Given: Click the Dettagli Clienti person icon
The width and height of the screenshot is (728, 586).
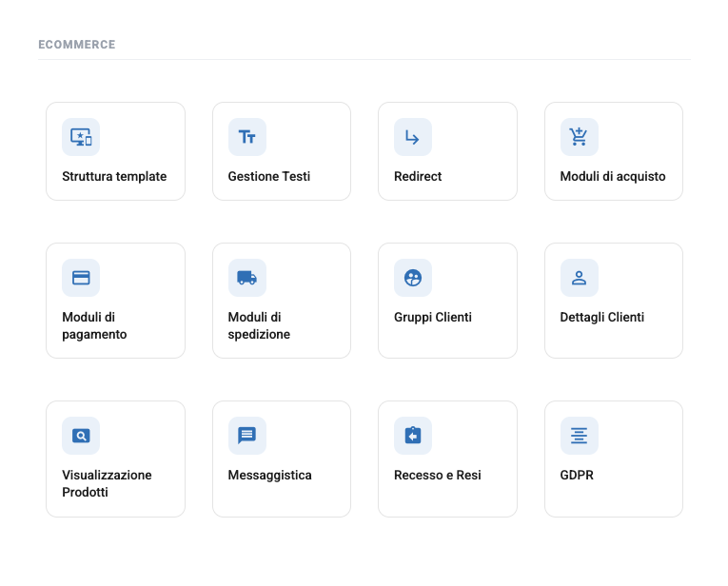Looking at the screenshot, I should tap(579, 278).
